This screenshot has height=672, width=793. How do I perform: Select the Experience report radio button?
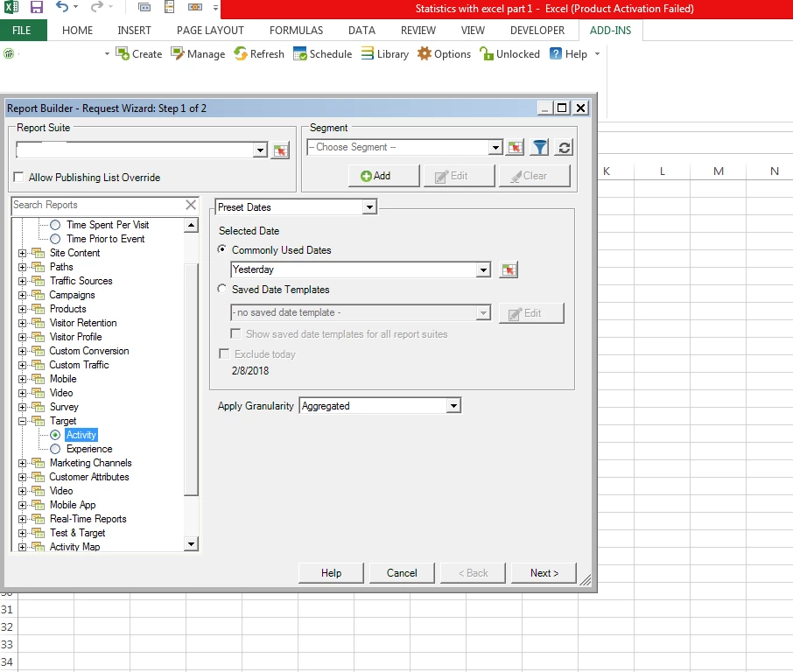pos(55,449)
